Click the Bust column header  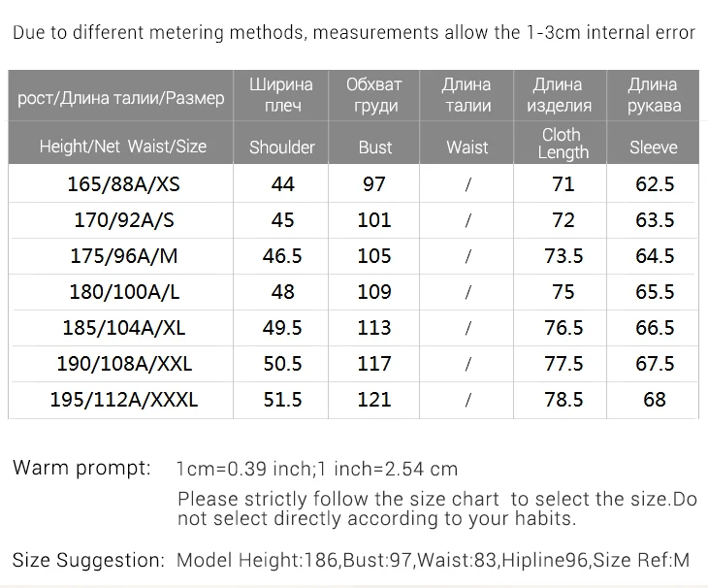374,147
